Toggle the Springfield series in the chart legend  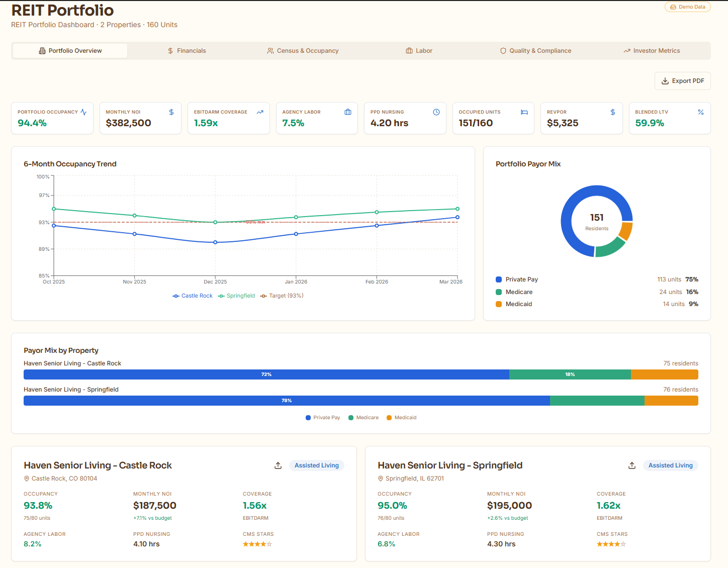pyautogui.click(x=237, y=296)
